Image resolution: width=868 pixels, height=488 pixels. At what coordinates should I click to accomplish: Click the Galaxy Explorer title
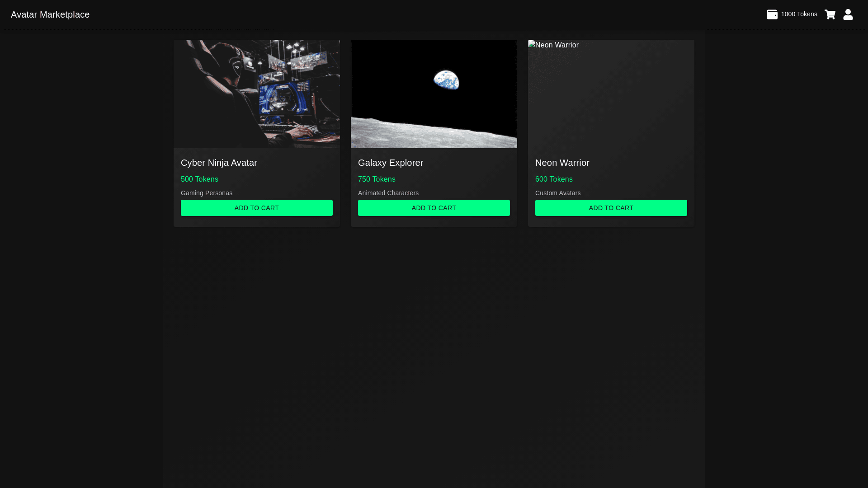(x=390, y=163)
